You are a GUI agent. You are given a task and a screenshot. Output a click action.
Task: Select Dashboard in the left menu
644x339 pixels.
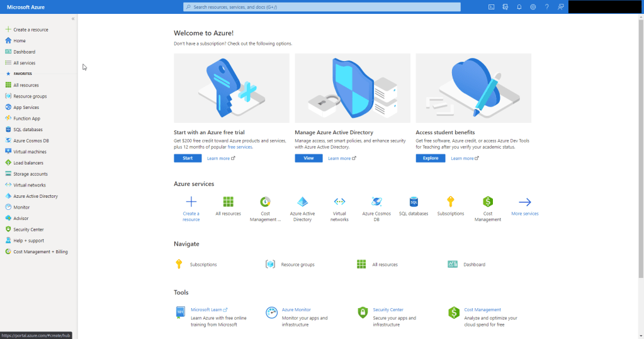[x=24, y=52]
